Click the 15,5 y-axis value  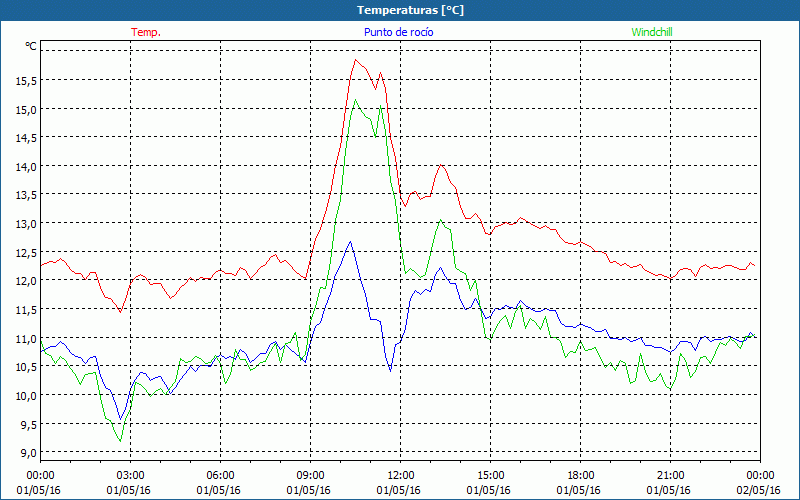[x=26, y=80]
